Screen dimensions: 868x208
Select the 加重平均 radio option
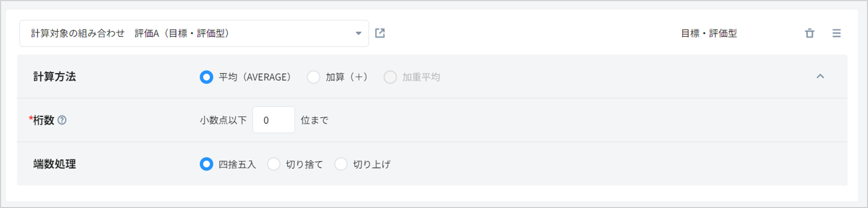pos(390,77)
